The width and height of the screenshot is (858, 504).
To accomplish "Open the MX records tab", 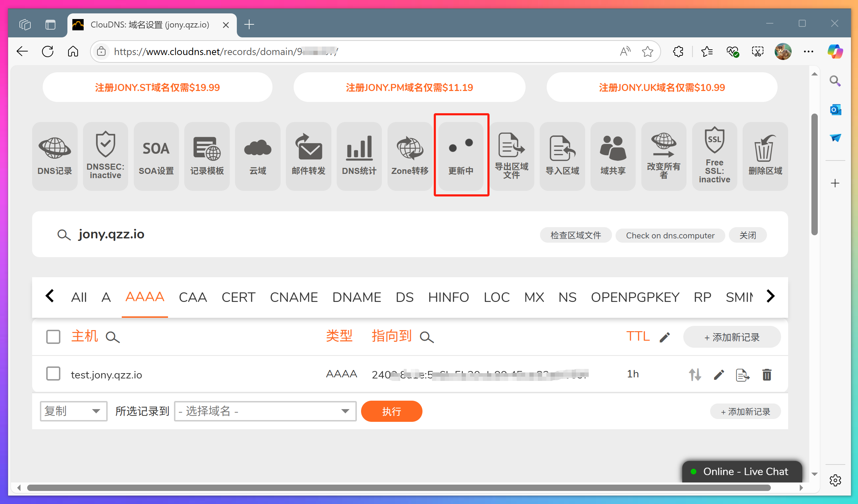I will pyautogui.click(x=534, y=297).
